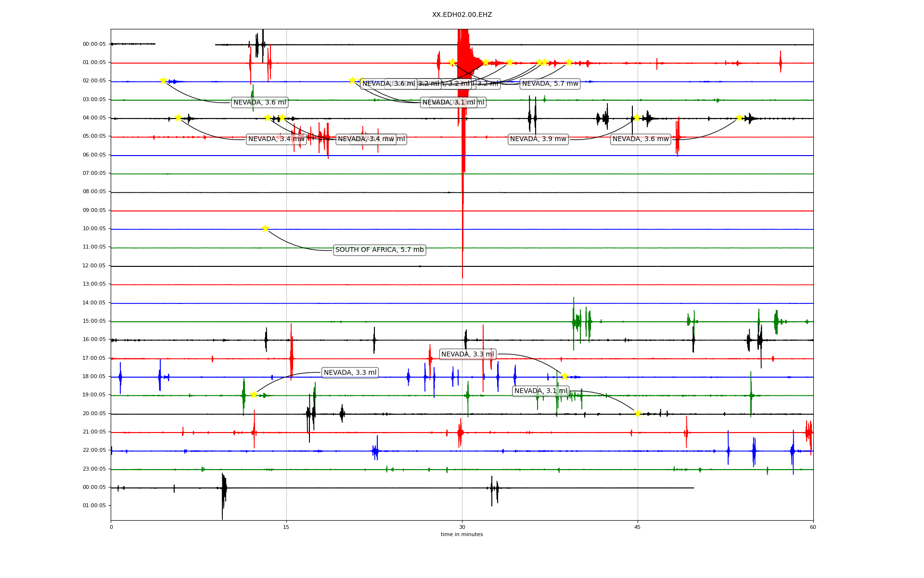
Task: Select the 45 minute tick label
Action: [638, 527]
